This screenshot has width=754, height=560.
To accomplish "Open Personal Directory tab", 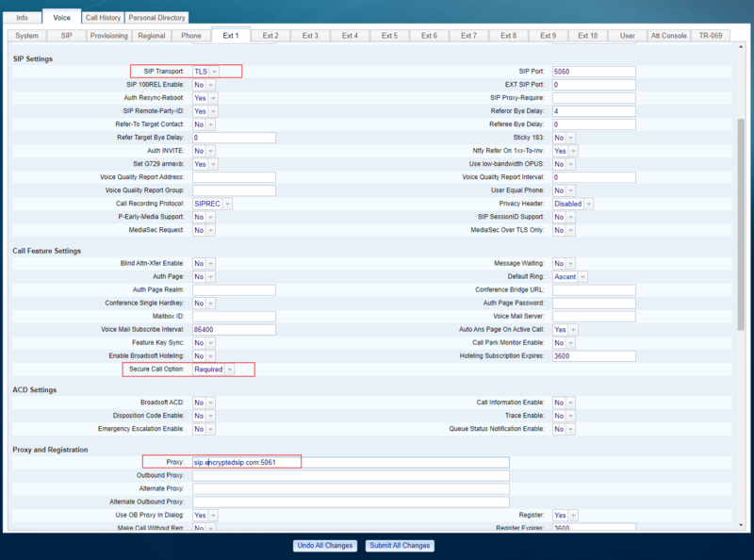I will (x=156, y=18).
